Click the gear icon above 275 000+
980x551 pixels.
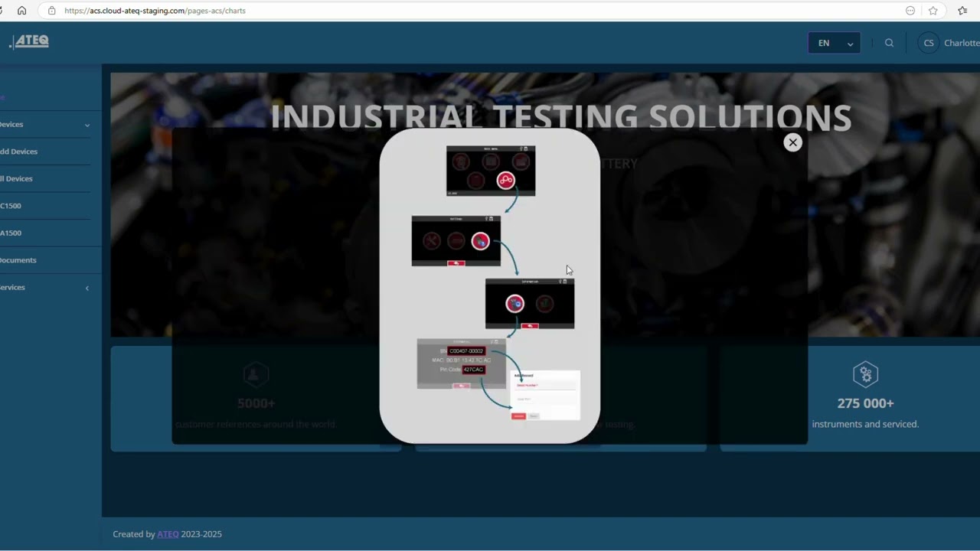tap(865, 374)
